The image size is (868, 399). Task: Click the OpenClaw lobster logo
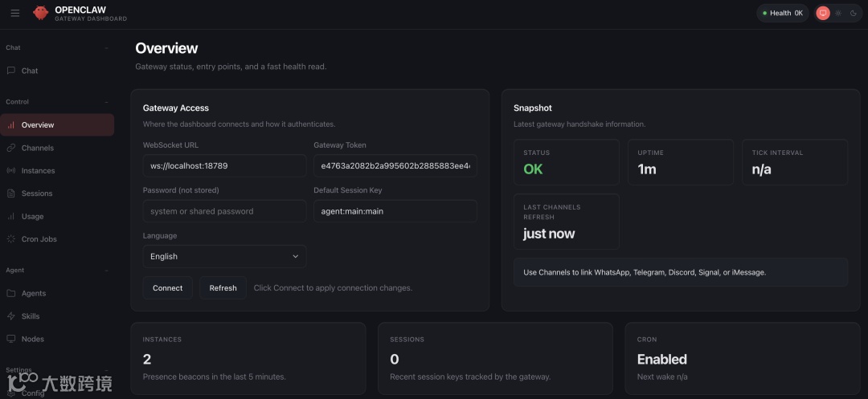click(x=40, y=13)
